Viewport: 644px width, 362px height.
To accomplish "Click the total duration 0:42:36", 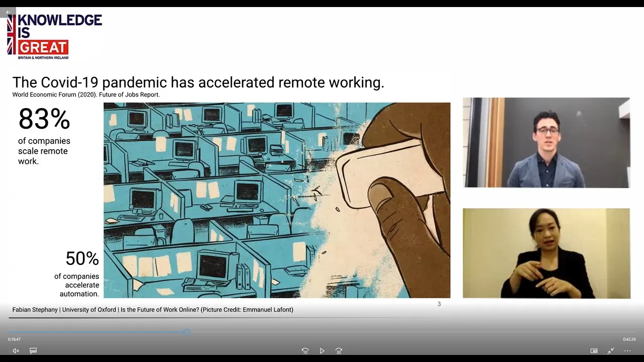I will (629, 339).
